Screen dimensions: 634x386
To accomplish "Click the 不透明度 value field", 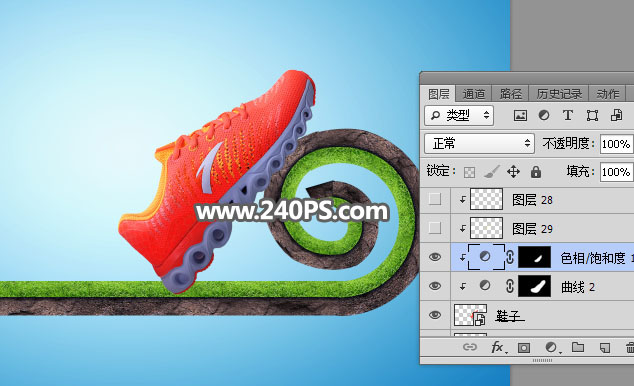I will [x=616, y=143].
